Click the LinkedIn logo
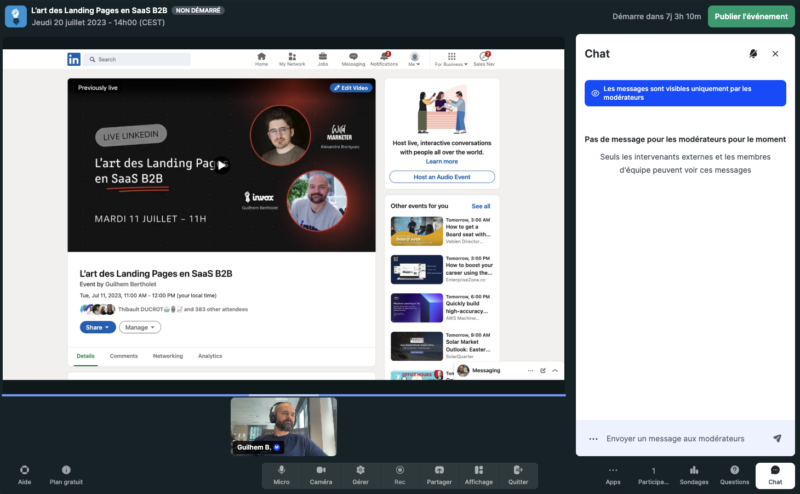Screen dimensions: 800x494 73,59
